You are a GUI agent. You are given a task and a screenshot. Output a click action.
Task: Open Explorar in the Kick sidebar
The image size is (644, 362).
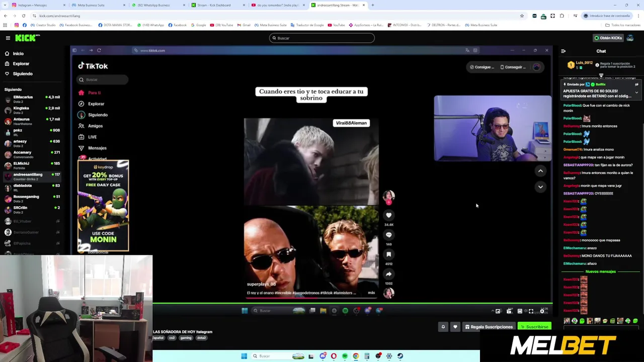point(21,64)
